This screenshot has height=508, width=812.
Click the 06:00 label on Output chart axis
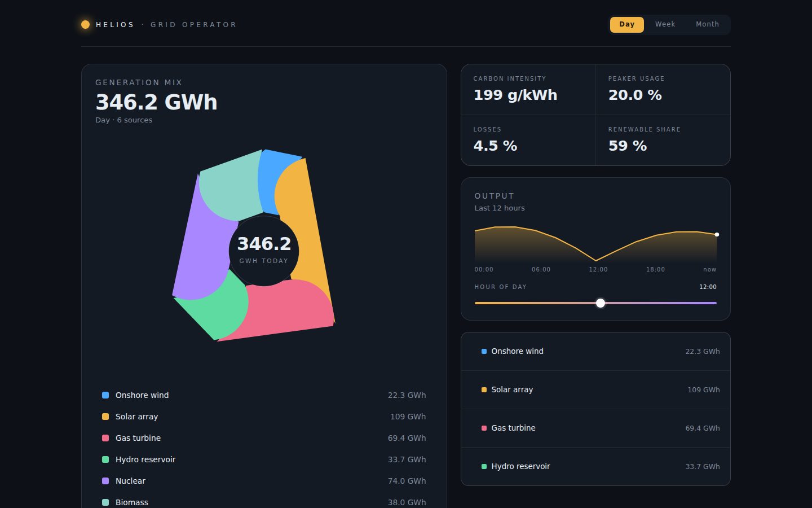[x=541, y=269]
